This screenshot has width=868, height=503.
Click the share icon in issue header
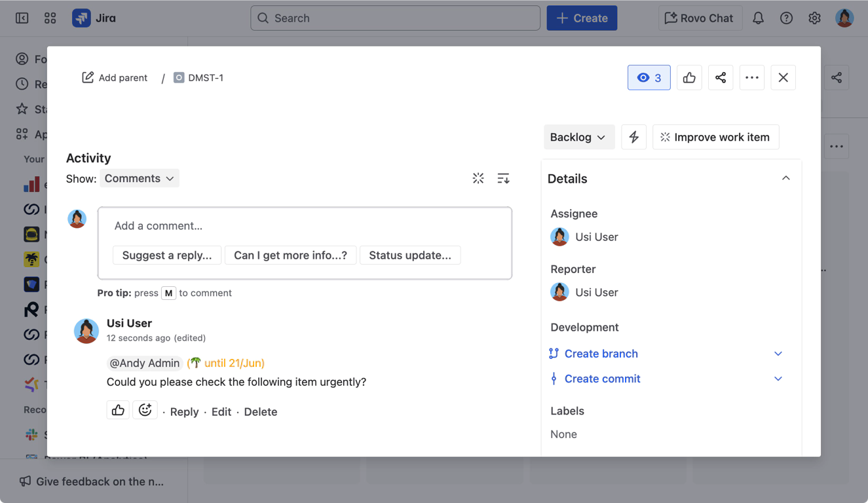pos(721,78)
